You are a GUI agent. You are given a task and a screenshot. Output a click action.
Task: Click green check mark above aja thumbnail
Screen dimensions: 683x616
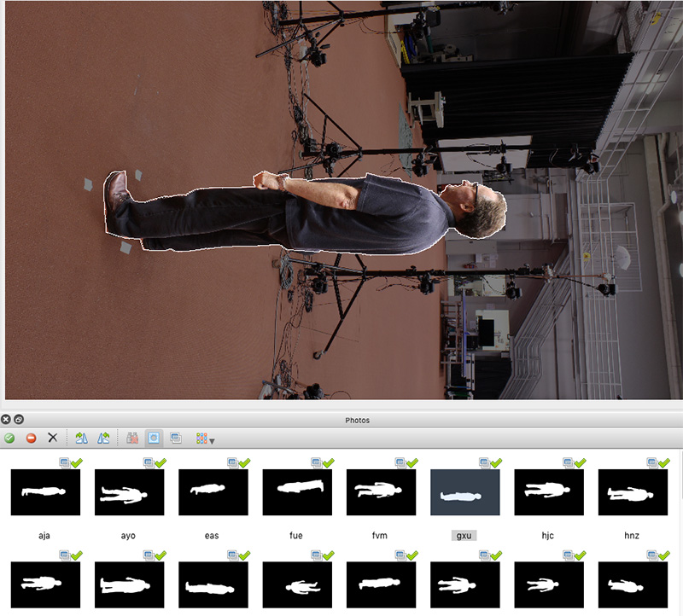(x=76, y=462)
